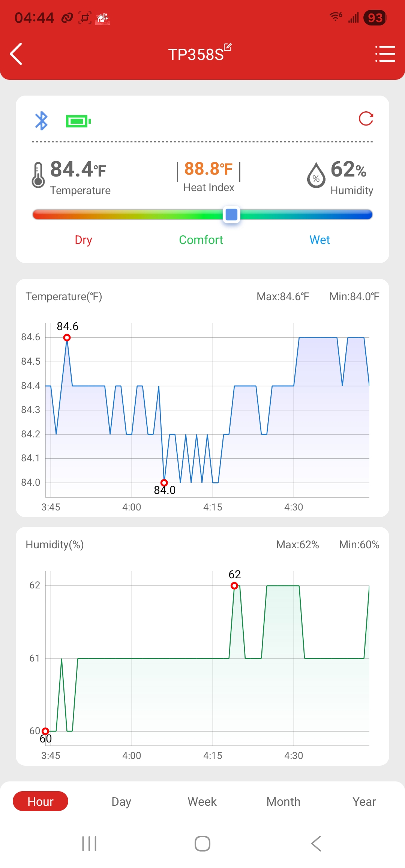
Task: Tap the Bluetooth connection icon
Action: point(41,121)
